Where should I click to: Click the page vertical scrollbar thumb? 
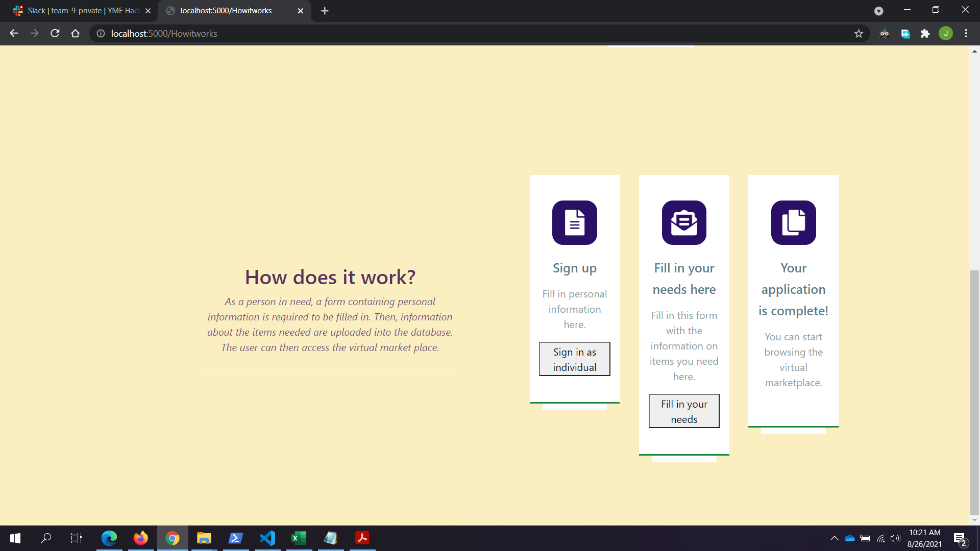tap(974, 393)
